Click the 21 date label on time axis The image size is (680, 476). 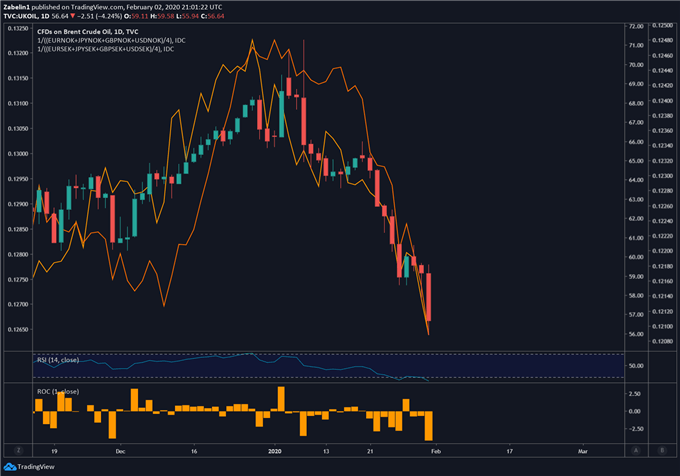pyautogui.click(x=370, y=451)
